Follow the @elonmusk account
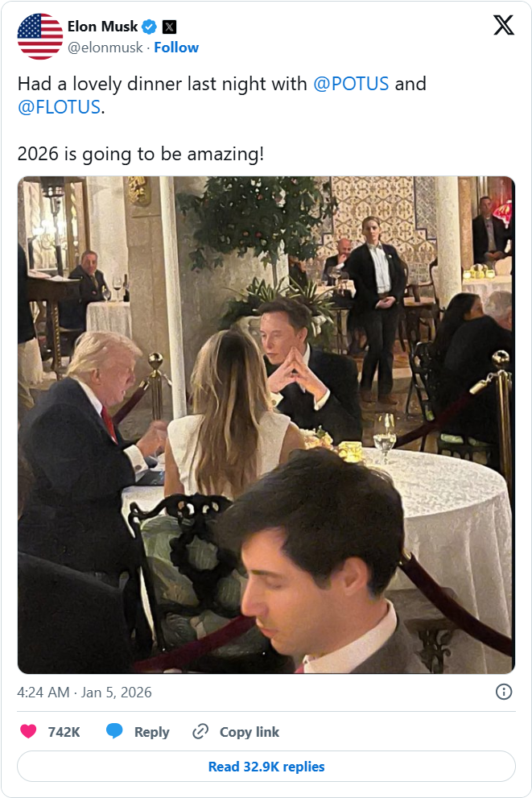The height and width of the screenshot is (798, 532). 176,48
